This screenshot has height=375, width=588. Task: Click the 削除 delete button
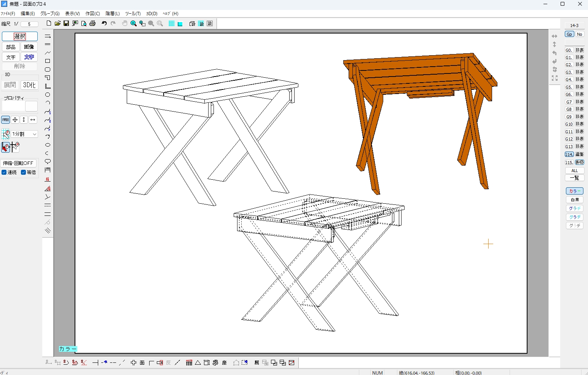pyautogui.click(x=19, y=66)
